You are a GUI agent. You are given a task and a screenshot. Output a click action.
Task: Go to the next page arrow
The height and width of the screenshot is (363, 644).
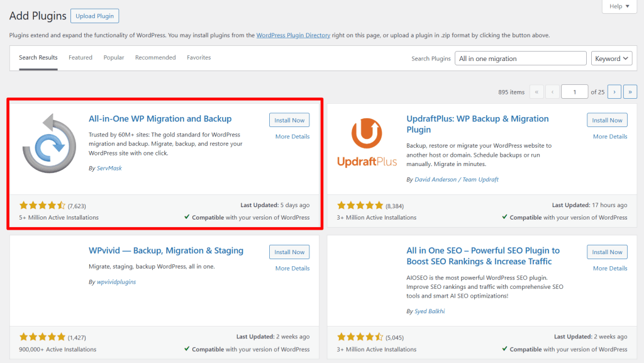(x=614, y=91)
